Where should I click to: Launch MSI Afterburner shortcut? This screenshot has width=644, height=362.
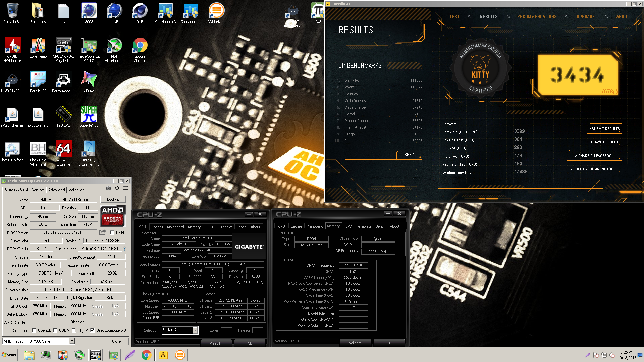click(114, 50)
